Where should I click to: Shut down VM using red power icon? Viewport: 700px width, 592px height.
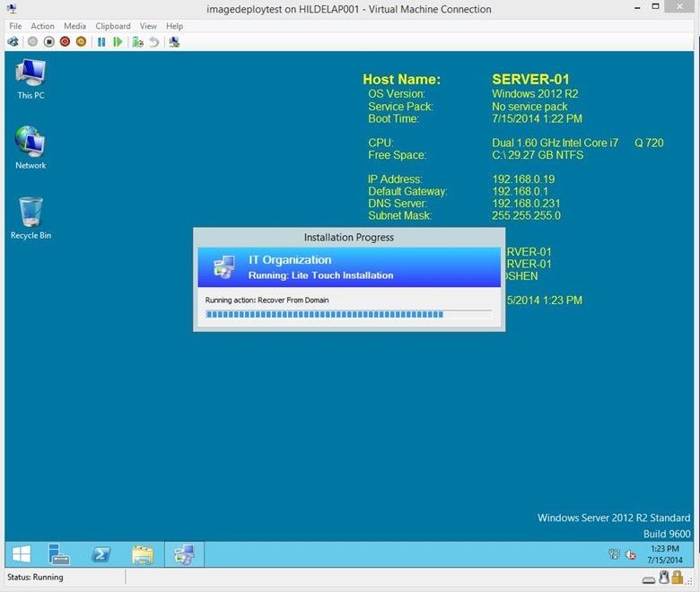(x=66, y=42)
